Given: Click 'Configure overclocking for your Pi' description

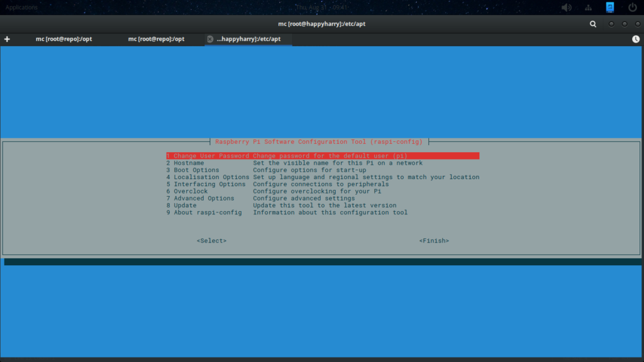Looking at the screenshot, I should coord(317,191).
